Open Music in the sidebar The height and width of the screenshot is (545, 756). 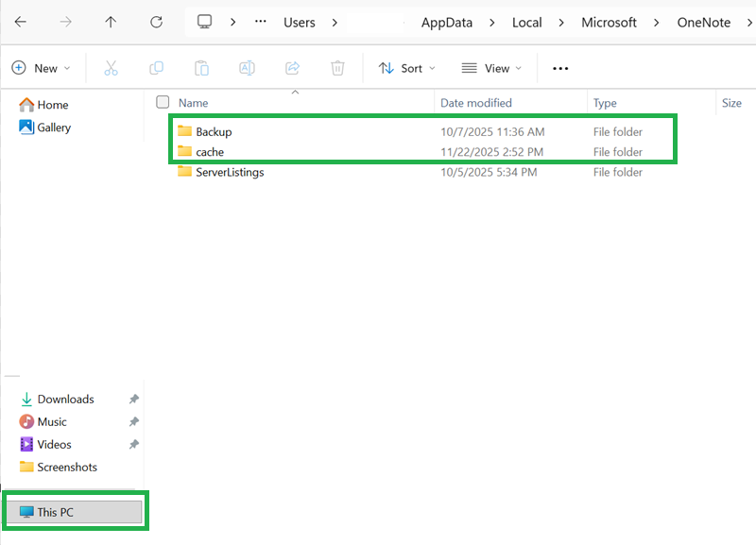coord(43,421)
